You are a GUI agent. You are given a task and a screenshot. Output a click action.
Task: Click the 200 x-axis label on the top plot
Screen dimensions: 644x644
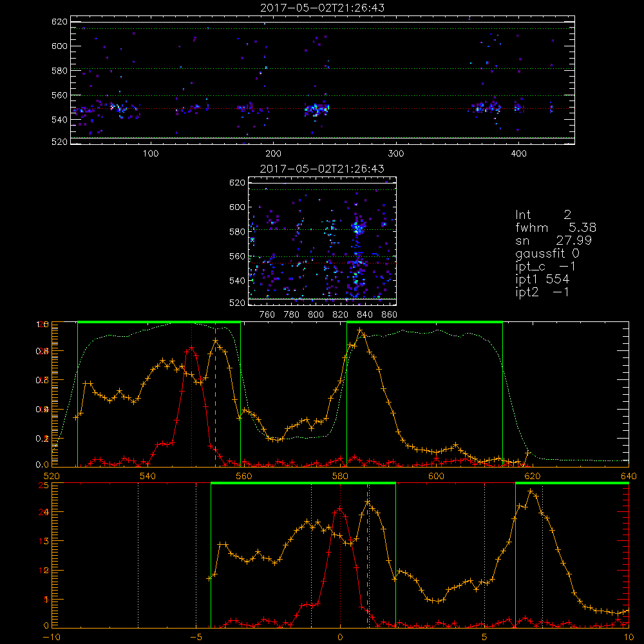273,154
